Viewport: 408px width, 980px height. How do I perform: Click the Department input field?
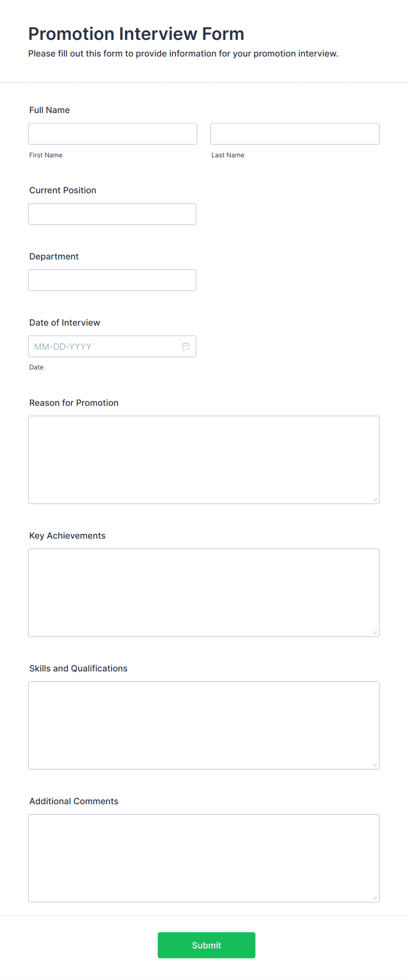pos(112,280)
